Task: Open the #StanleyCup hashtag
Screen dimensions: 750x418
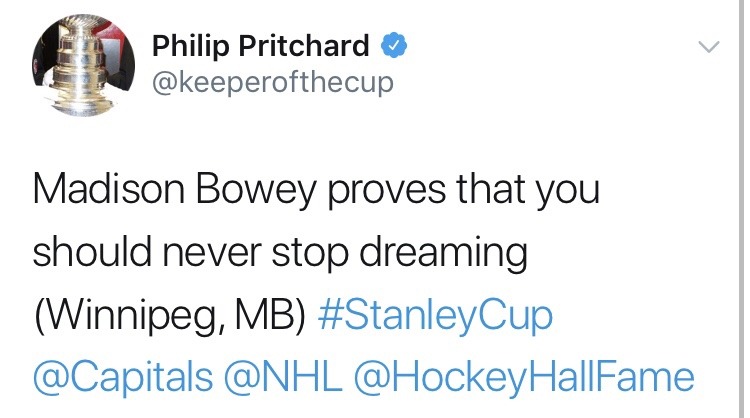Action: click(434, 317)
